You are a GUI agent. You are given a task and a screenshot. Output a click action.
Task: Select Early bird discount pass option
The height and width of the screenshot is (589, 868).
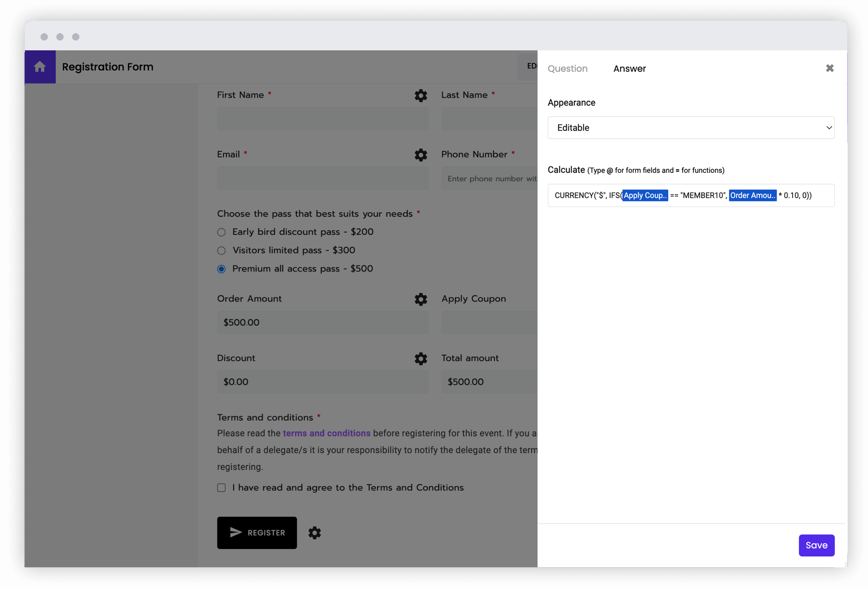222,232
